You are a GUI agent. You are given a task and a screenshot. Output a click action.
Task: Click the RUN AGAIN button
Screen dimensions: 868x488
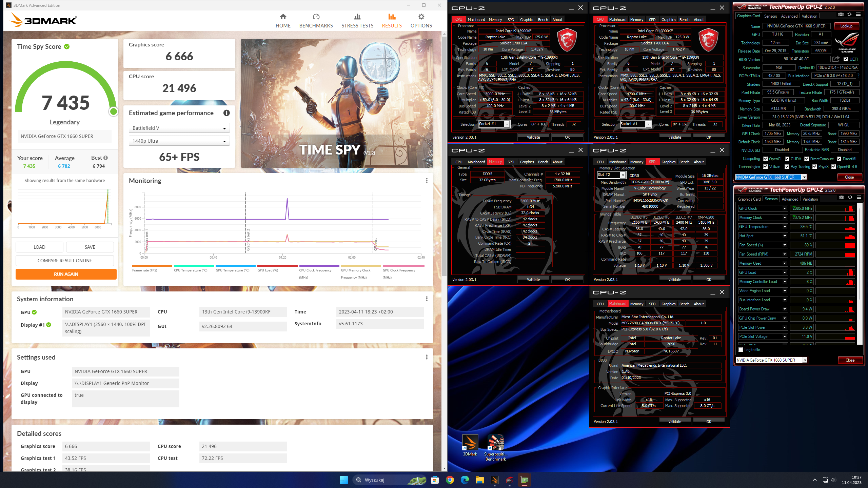[x=66, y=274]
